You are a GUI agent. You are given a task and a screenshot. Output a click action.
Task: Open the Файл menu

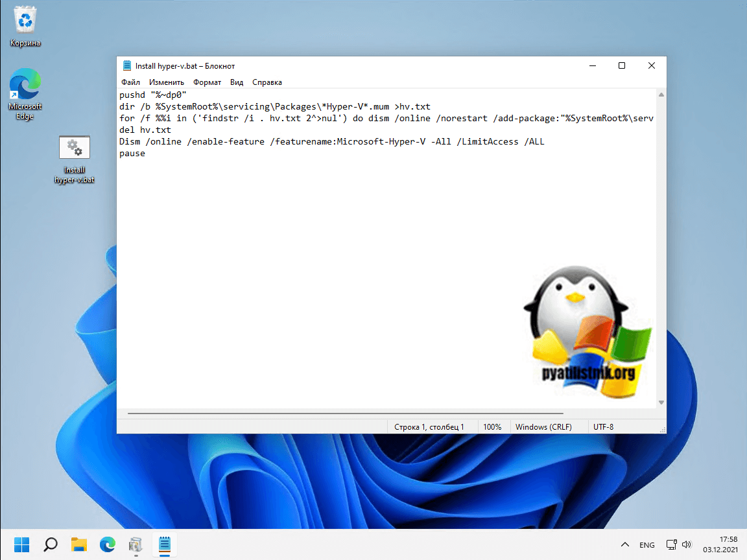point(130,82)
